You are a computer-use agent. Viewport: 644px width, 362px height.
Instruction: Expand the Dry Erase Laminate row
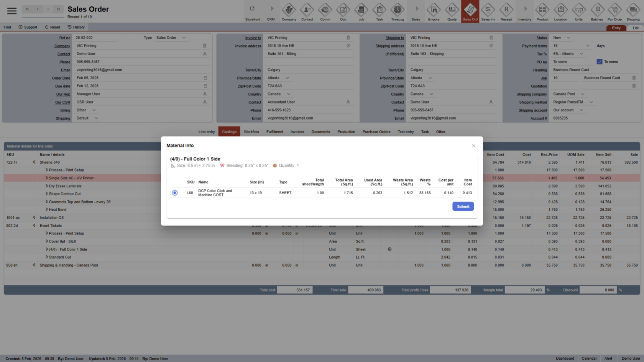[47, 186]
